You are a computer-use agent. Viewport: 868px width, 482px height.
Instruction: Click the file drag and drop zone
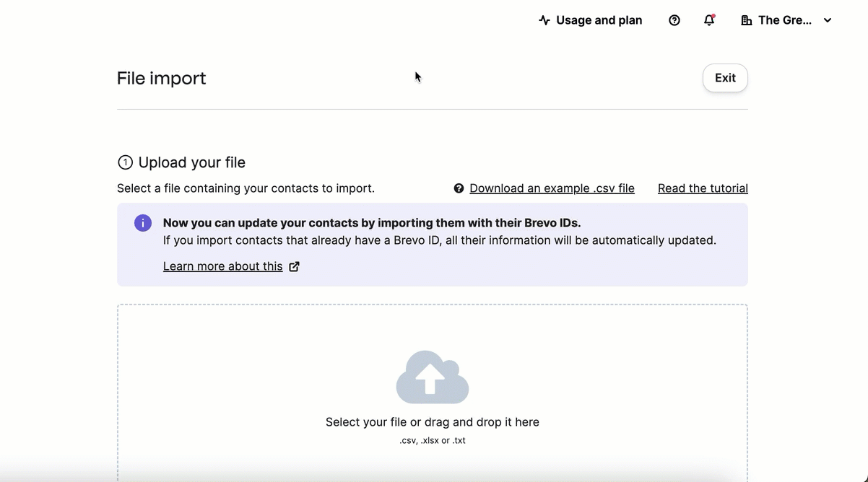coord(432,404)
